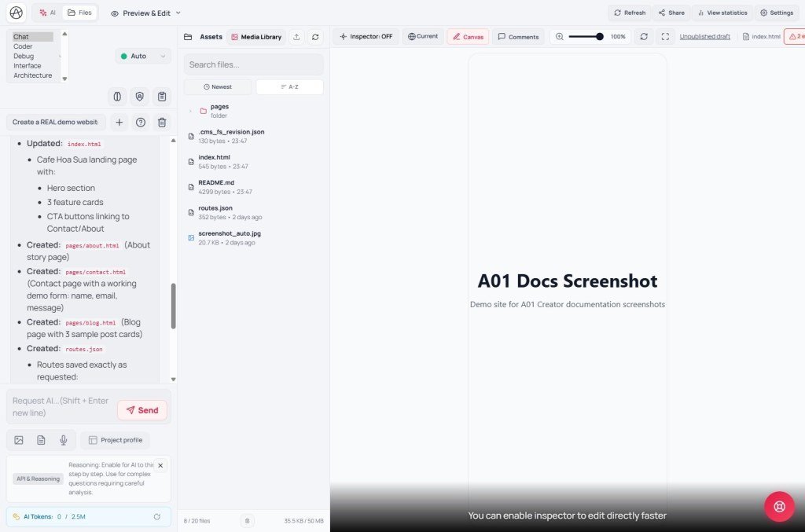Focus the Search files field
The height and width of the screenshot is (532, 805).
254,64
